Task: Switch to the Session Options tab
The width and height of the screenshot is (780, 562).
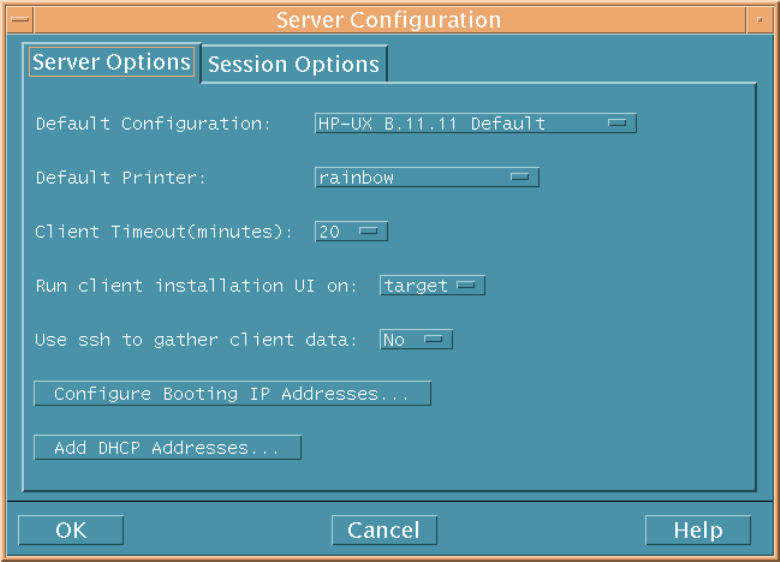Action: [293, 65]
